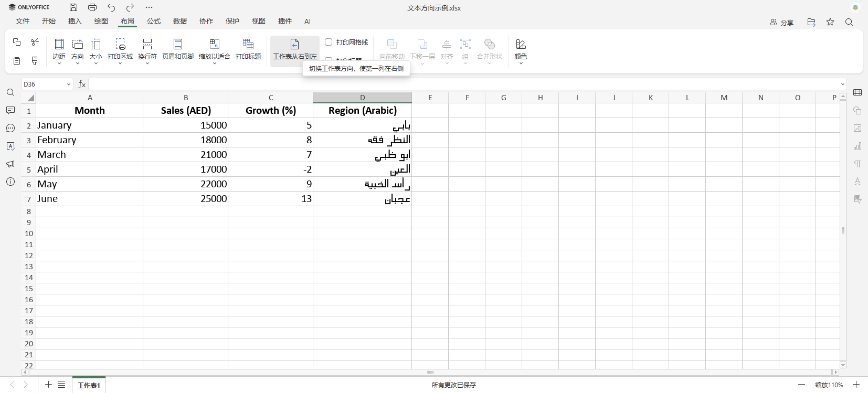868x393 pixels.
Task: Click the Save icon in title bar
Action: pyautogui.click(x=73, y=7)
